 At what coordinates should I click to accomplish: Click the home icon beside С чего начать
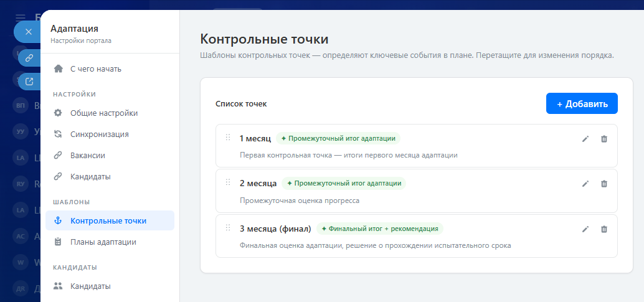pos(59,68)
